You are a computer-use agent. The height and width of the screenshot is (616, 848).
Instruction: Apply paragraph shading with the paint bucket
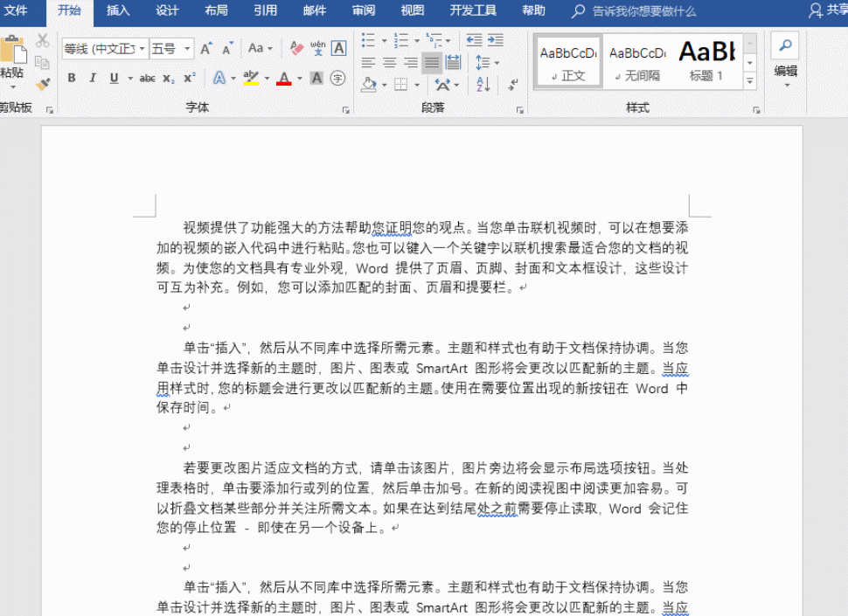tap(369, 84)
